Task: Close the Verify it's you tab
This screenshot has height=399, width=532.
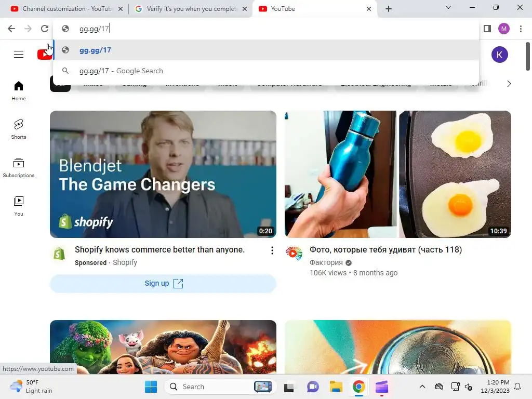Action: [x=245, y=9]
